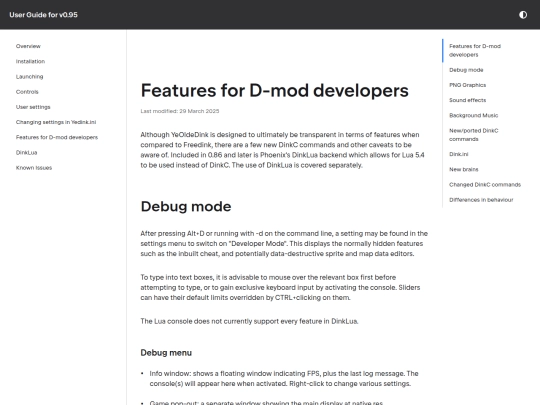
Task: Jump to Sound effects section
Action: pyautogui.click(x=467, y=100)
